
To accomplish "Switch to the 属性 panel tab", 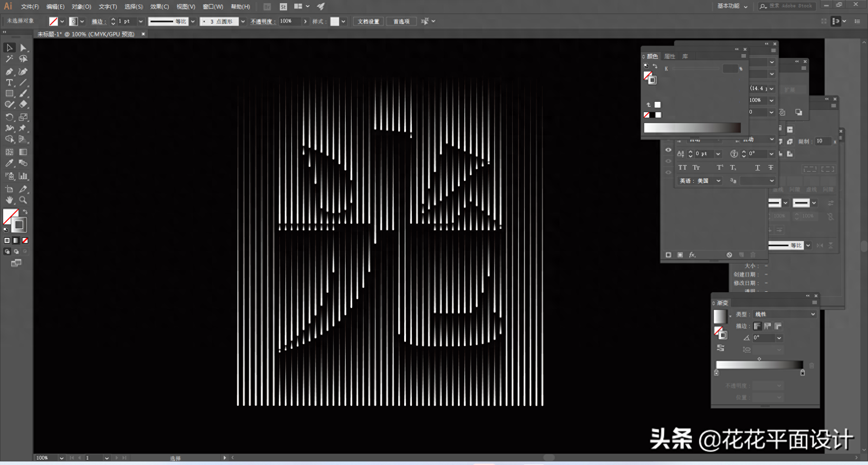I will (x=670, y=57).
